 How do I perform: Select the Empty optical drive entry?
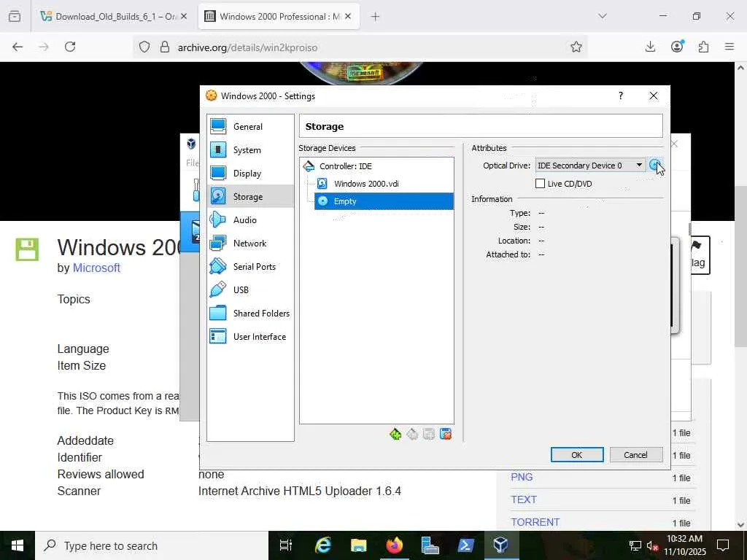tap(384, 201)
